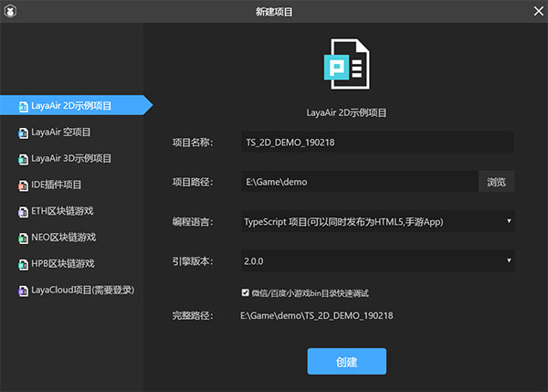Click the LayaCloud项目 file icon

click(x=23, y=291)
